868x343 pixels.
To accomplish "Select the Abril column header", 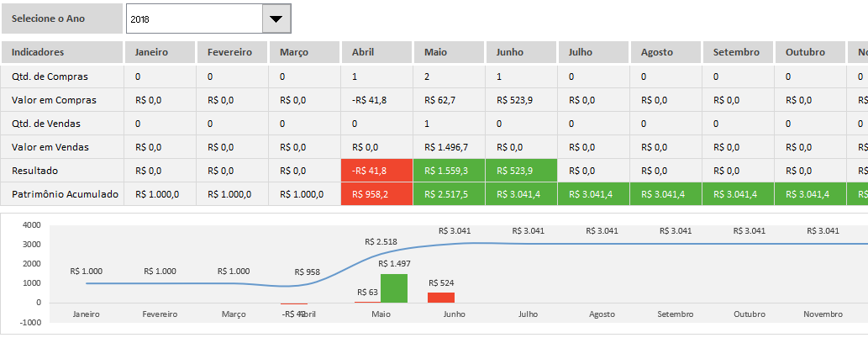I will click(377, 52).
